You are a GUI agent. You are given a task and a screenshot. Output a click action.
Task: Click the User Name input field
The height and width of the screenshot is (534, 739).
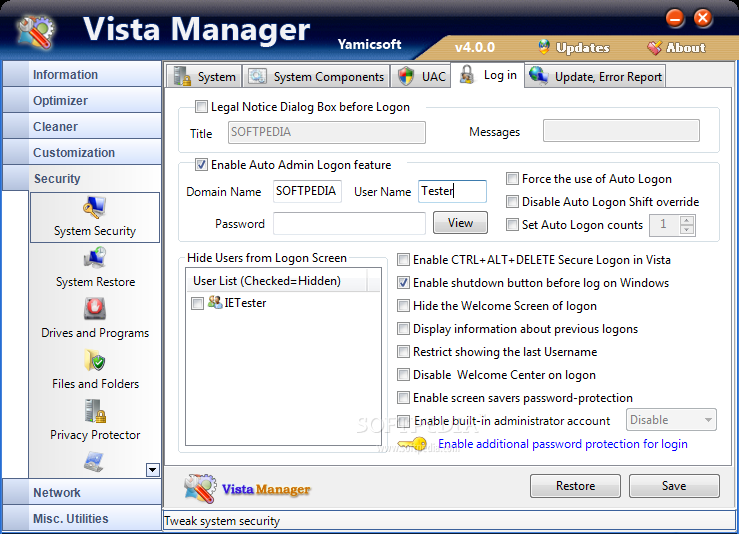452,191
